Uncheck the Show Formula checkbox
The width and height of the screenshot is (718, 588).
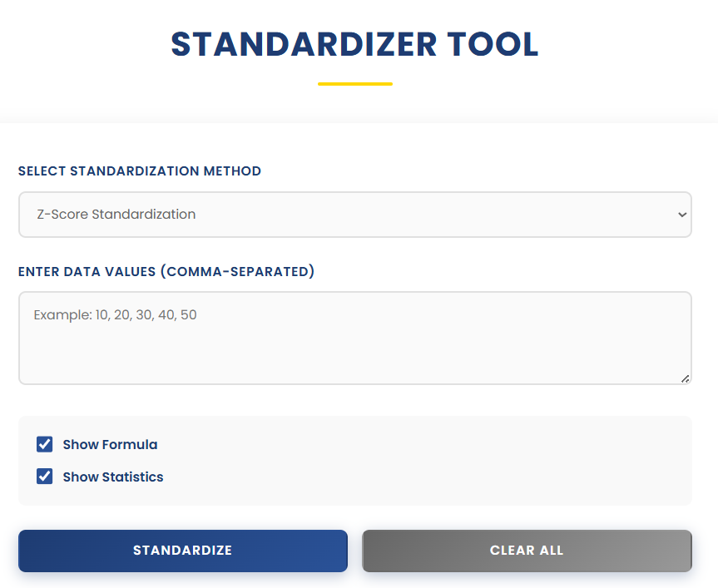click(x=44, y=444)
